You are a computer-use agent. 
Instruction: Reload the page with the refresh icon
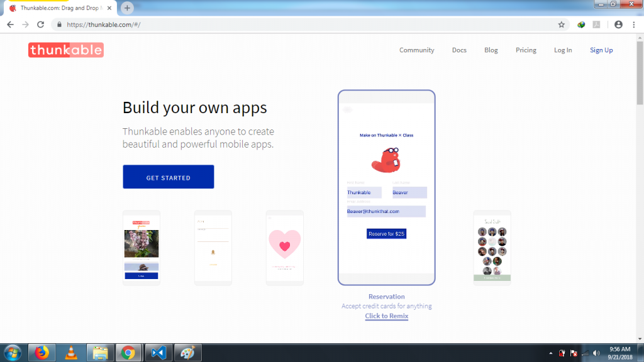click(x=41, y=25)
